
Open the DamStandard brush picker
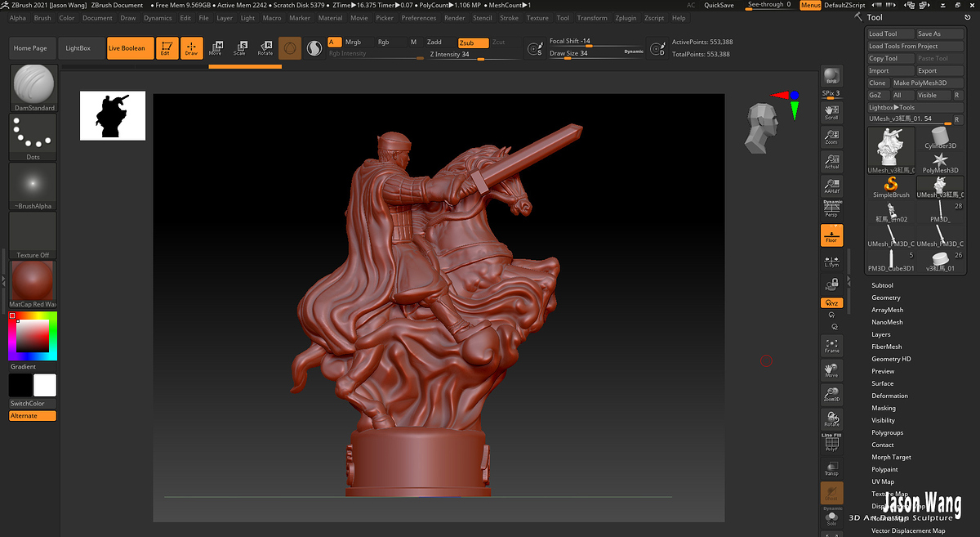click(34, 88)
